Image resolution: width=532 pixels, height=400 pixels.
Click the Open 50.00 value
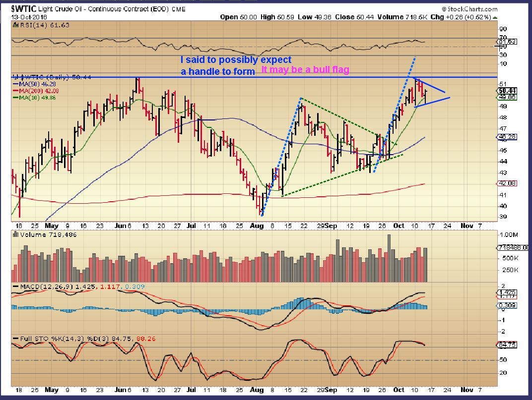tap(238, 17)
